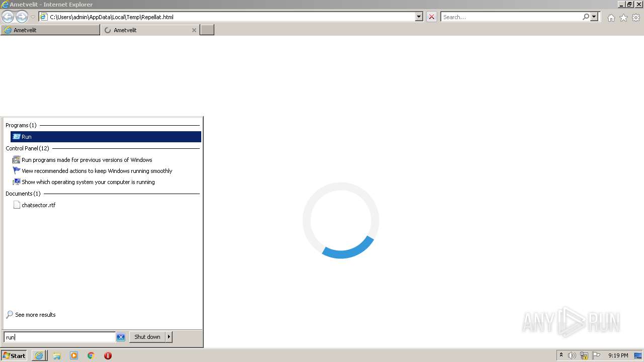Click the Shut down button
This screenshot has height=362, width=644.
147,337
